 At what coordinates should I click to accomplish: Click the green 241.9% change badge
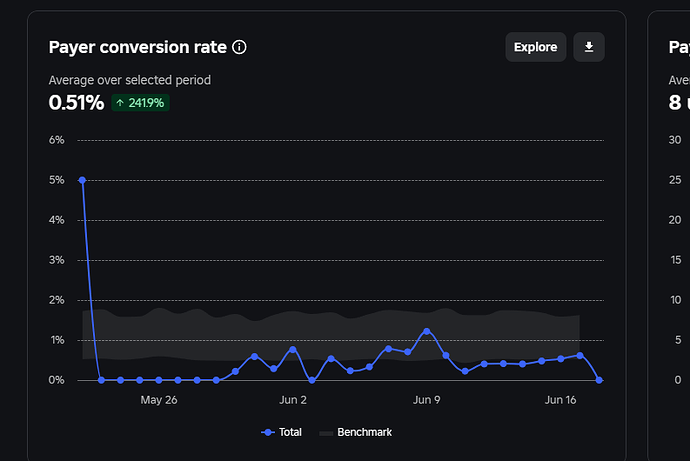pos(140,103)
